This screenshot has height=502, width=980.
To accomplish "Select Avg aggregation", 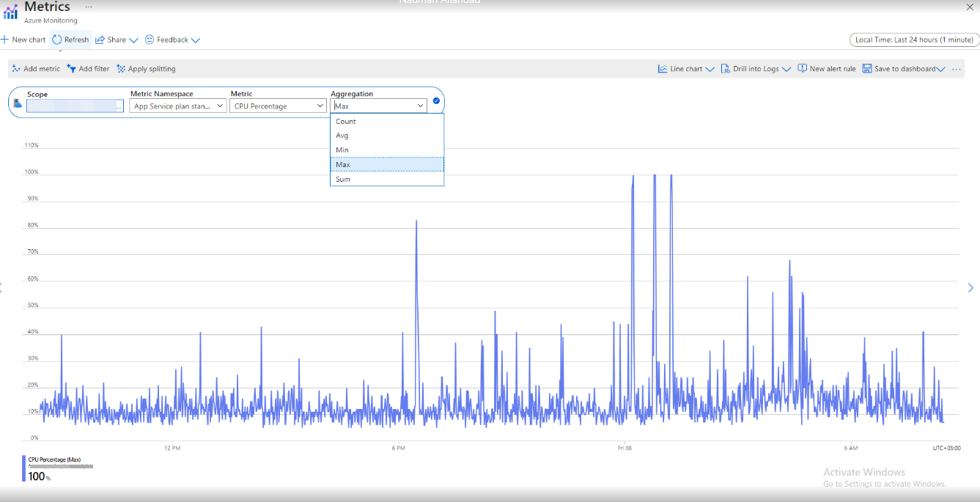I will coord(387,136).
